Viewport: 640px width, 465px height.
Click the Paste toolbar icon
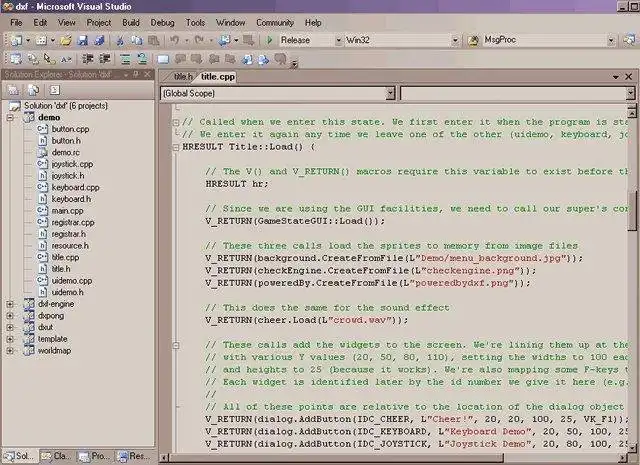point(153,40)
